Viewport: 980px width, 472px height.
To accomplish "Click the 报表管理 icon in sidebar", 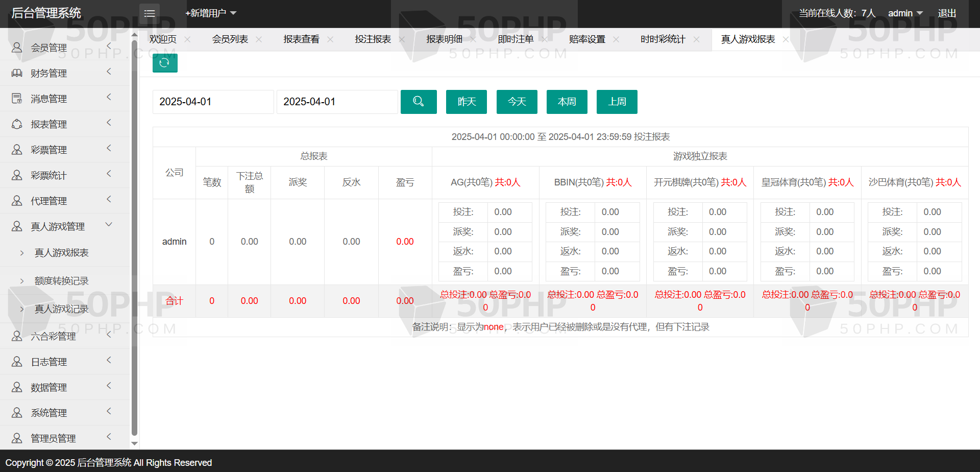I will (17, 124).
